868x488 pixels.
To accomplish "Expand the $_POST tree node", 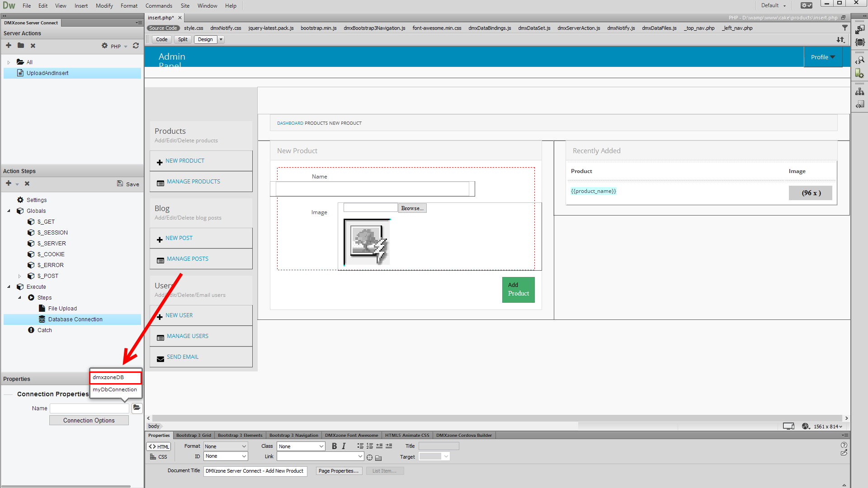I will pyautogui.click(x=19, y=276).
